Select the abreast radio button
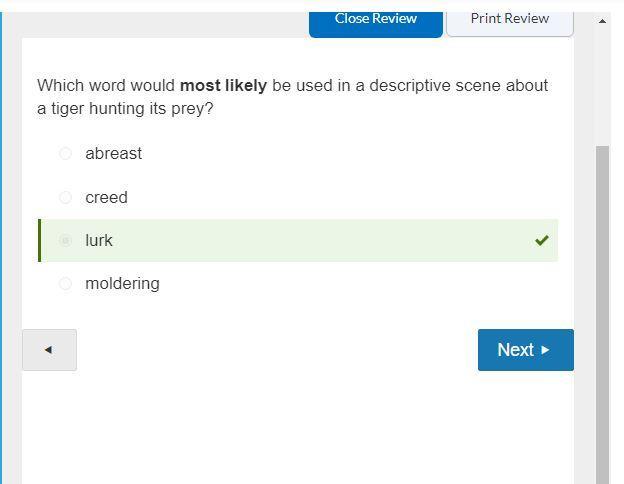Screen dimensions: 624x484 point(65,153)
